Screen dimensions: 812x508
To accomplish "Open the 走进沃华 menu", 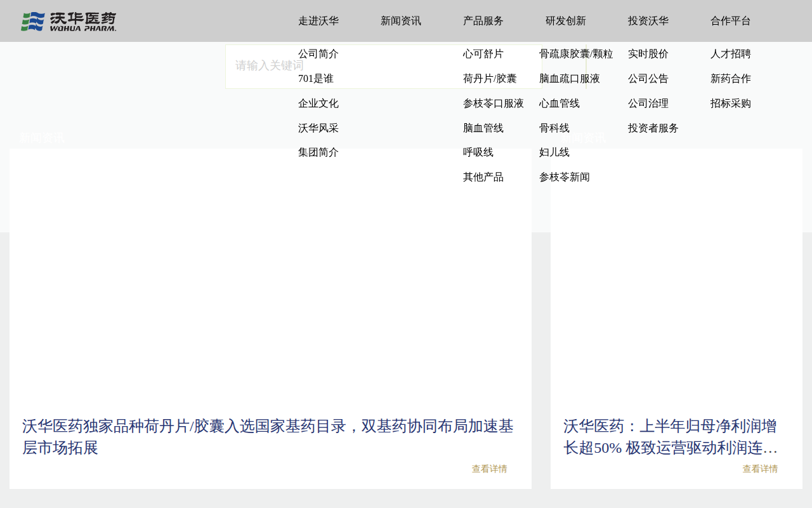I will tap(318, 21).
